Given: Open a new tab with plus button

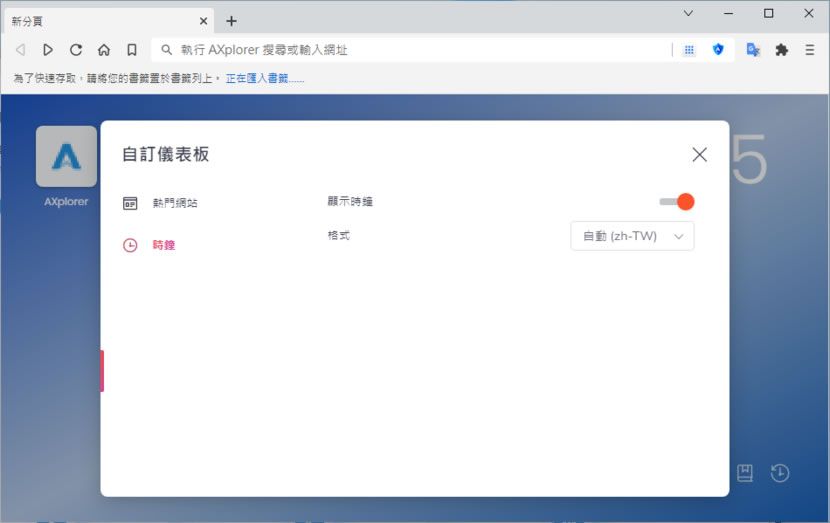Looking at the screenshot, I should click(231, 21).
